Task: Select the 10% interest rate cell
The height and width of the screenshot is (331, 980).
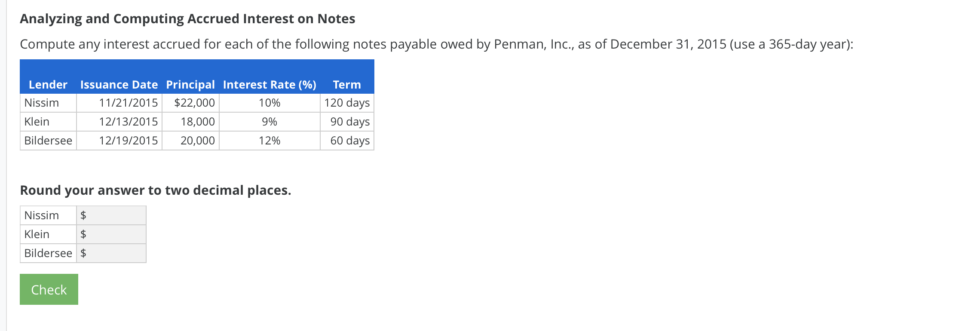Action: (269, 103)
